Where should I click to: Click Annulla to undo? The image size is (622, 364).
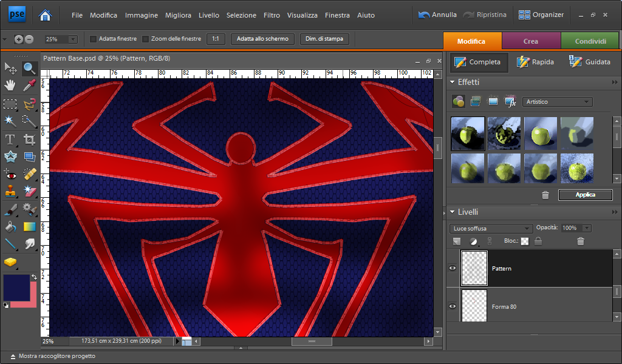(x=437, y=15)
